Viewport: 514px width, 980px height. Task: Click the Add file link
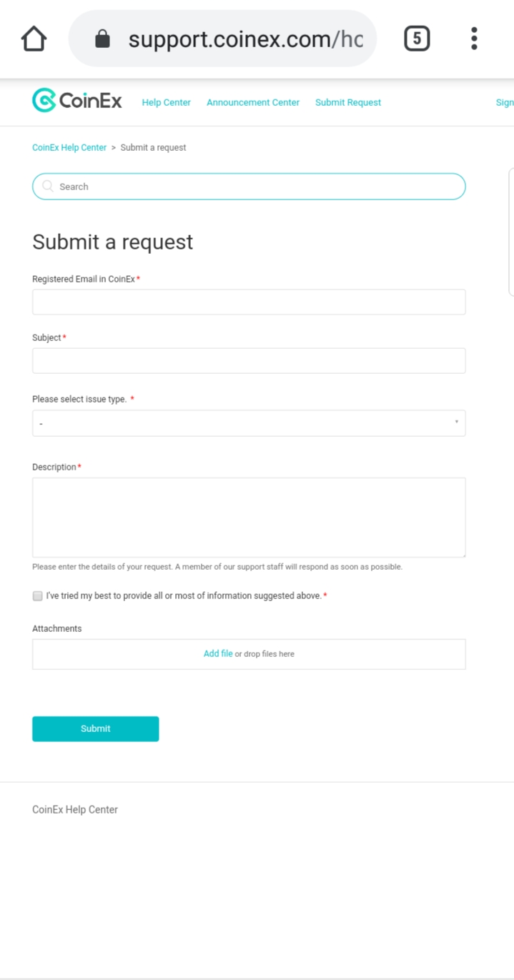218,653
